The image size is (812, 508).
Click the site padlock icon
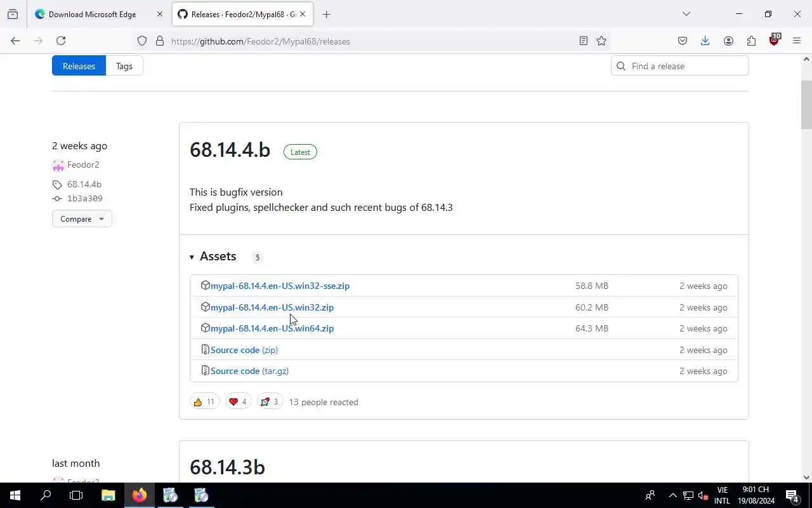point(160,41)
